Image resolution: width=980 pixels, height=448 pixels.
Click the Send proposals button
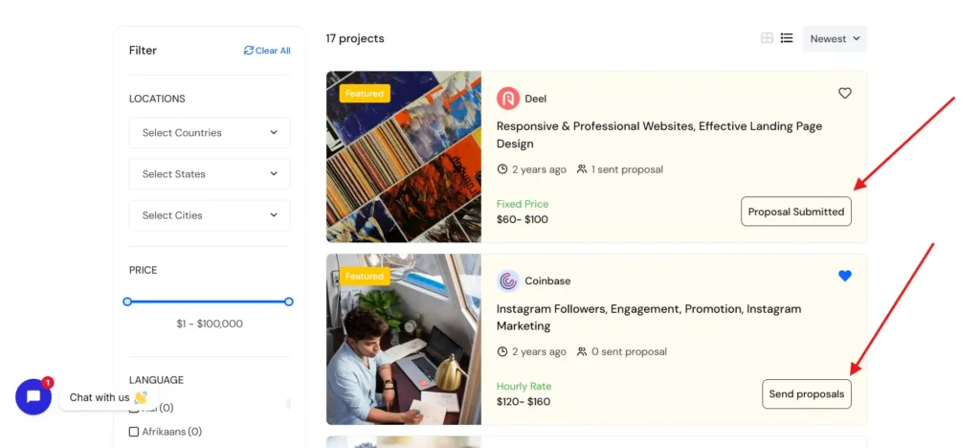click(806, 394)
